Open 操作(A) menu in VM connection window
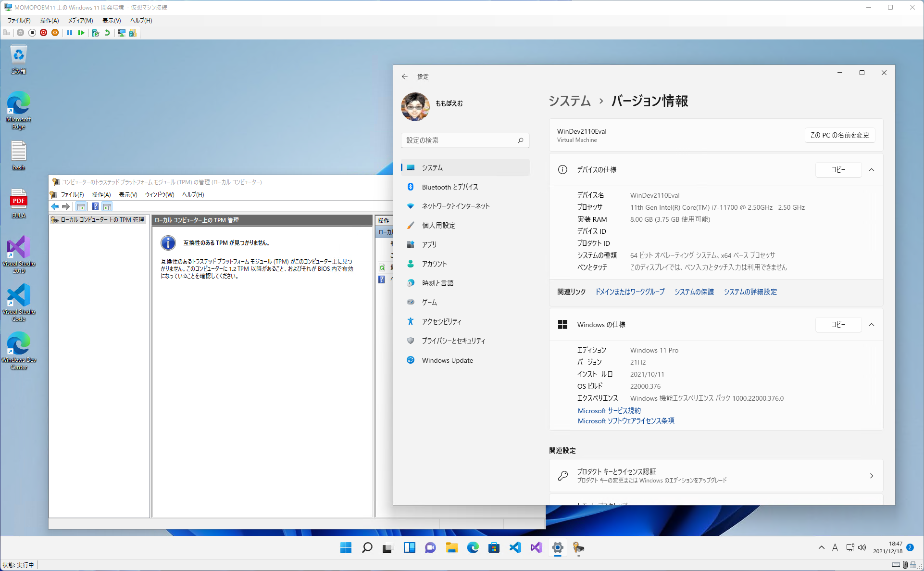The image size is (924, 571). click(x=49, y=20)
